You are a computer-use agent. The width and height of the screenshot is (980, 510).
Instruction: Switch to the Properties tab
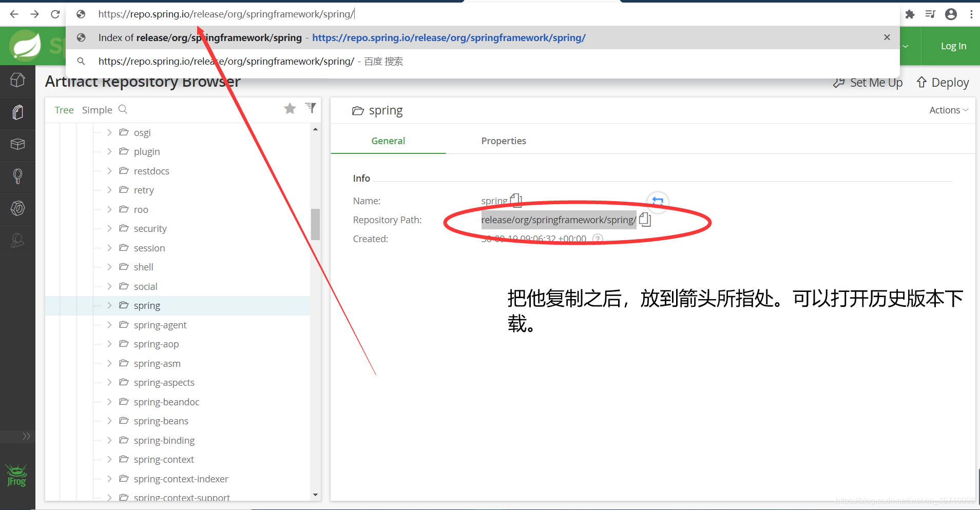click(x=504, y=141)
